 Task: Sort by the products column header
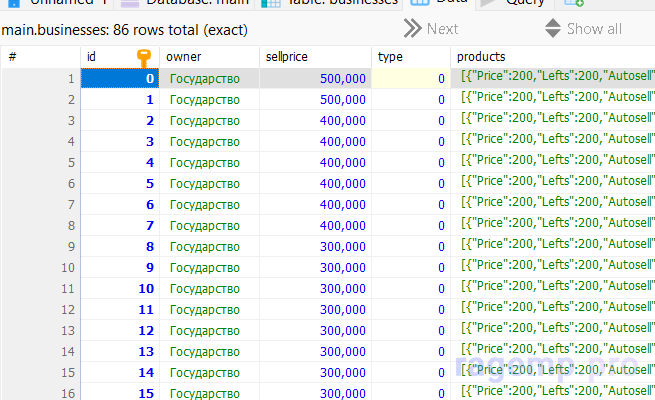click(553, 57)
